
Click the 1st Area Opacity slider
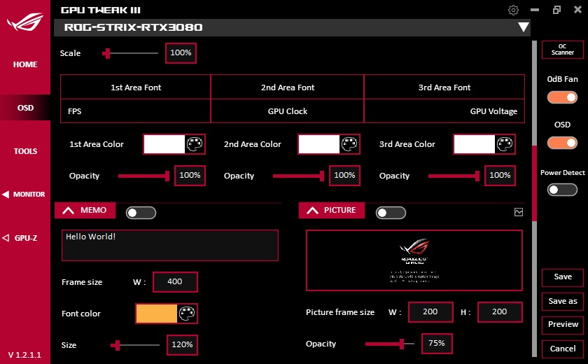(x=143, y=176)
